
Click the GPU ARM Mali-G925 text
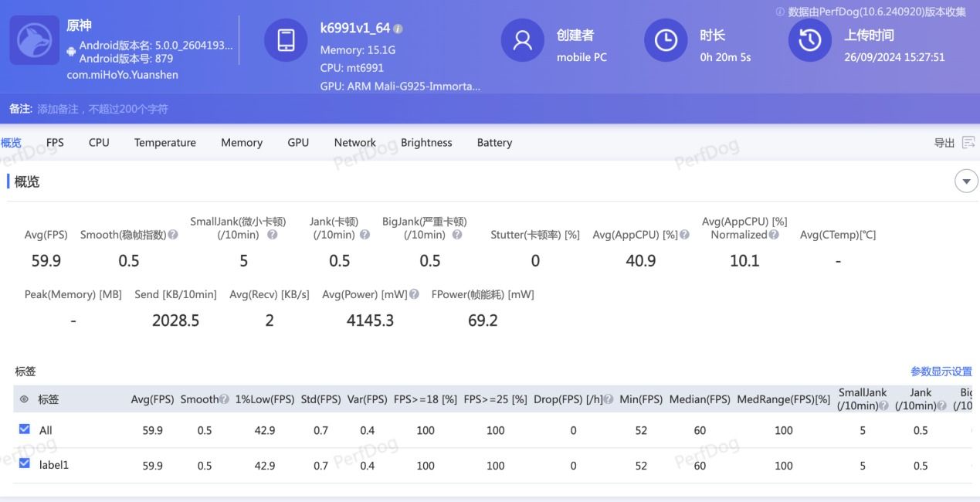tap(400, 86)
